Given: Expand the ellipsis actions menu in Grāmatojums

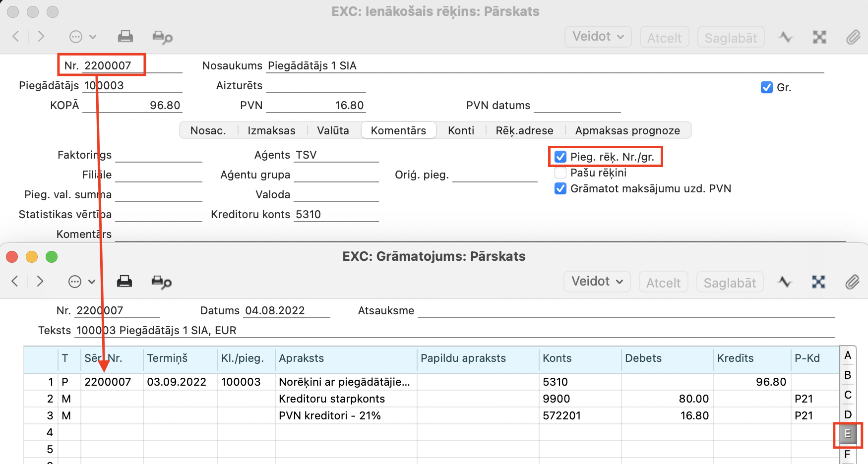Looking at the screenshot, I should (x=81, y=282).
